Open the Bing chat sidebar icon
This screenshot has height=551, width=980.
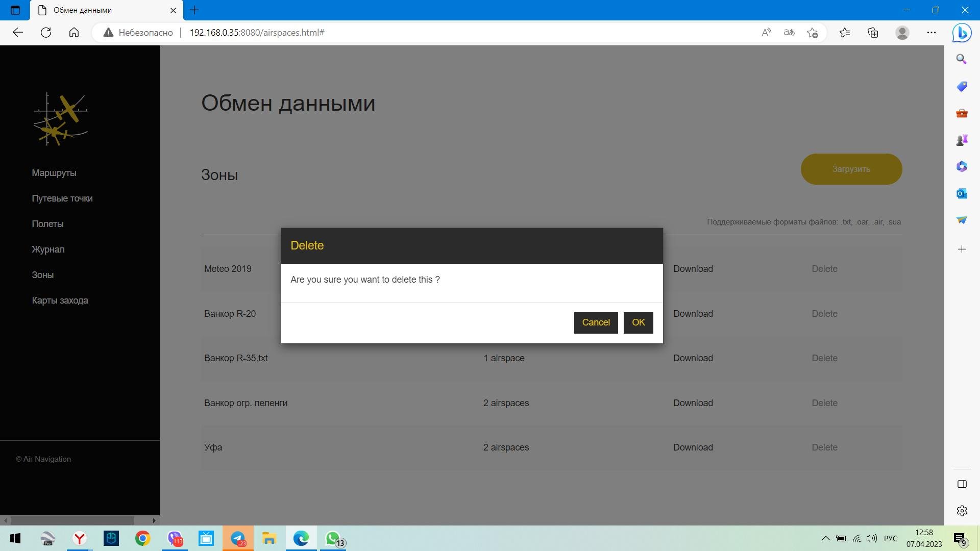[962, 33]
